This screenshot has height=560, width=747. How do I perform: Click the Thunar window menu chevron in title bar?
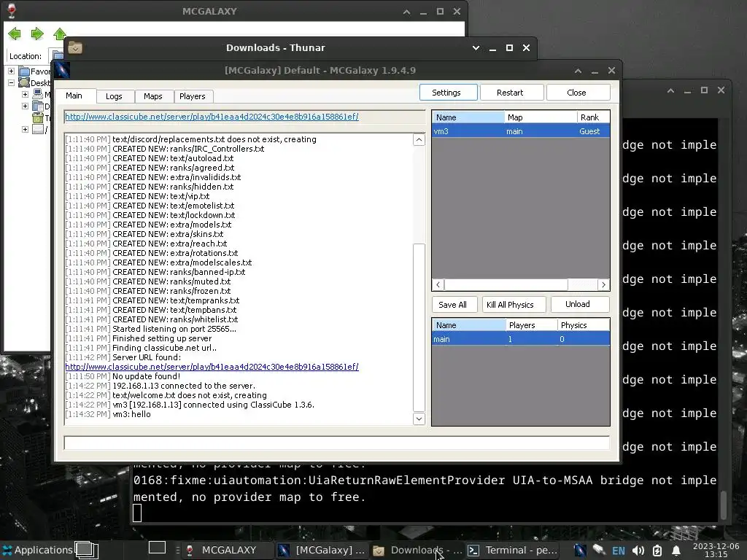coord(476,47)
